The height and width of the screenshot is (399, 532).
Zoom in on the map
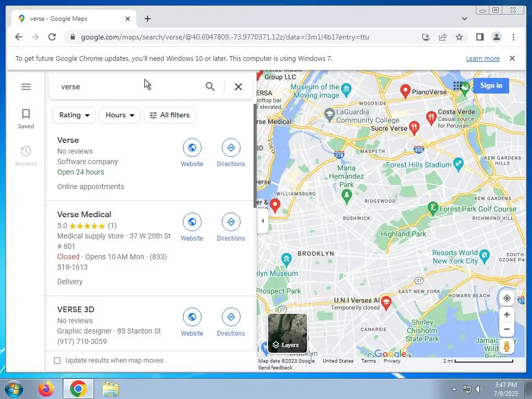click(507, 314)
